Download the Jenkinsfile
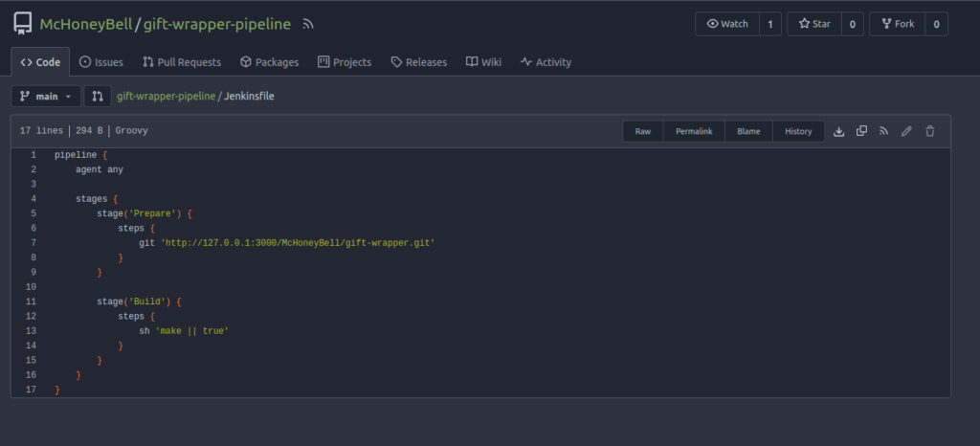The height and width of the screenshot is (446, 980). click(839, 131)
